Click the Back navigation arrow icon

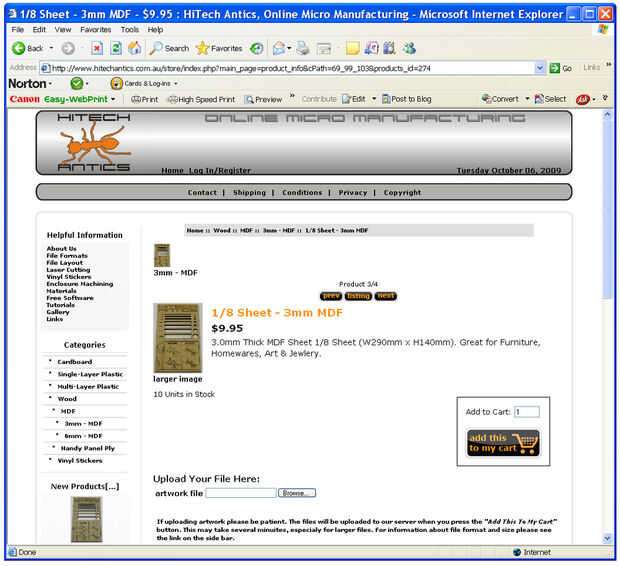tap(18, 48)
